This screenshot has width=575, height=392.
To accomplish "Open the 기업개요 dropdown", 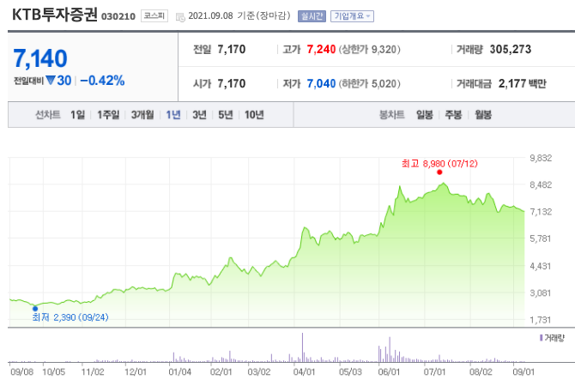I will (352, 16).
